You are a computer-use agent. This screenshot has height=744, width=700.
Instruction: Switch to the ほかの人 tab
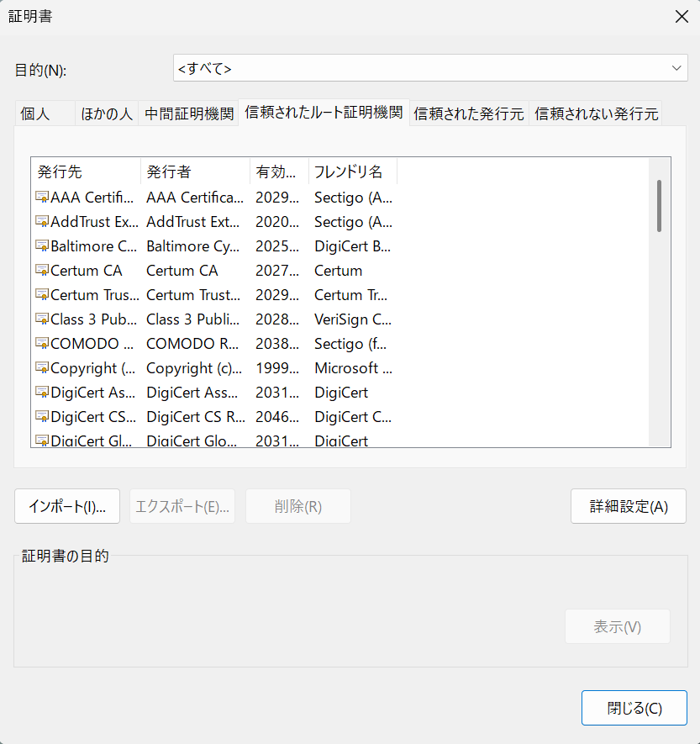pos(107,113)
